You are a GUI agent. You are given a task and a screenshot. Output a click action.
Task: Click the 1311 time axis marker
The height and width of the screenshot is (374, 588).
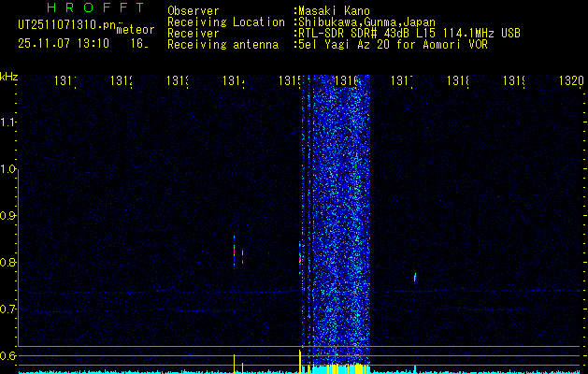point(65,80)
